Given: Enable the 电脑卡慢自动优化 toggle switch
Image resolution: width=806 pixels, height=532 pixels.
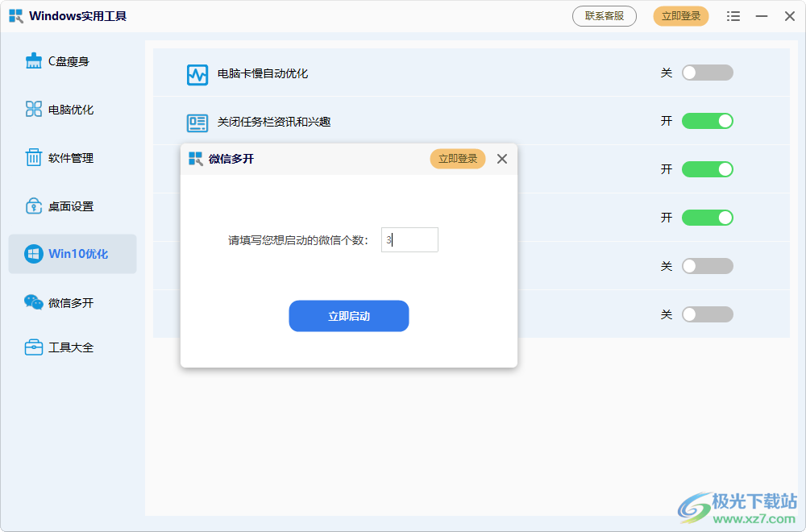Looking at the screenshot, I should pyautogui.click(x=707, y=73).
